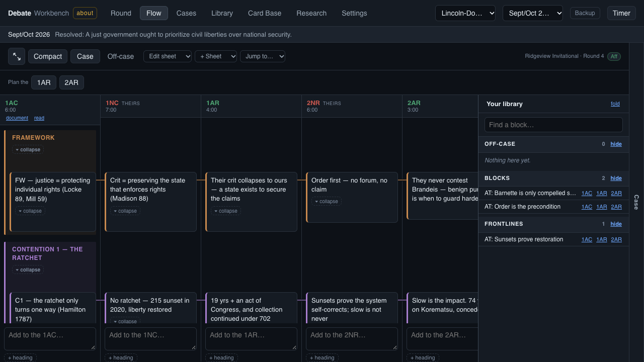Go to the Library tab
The height and width of the screenshot is (362, 644).
click(222, 13)
